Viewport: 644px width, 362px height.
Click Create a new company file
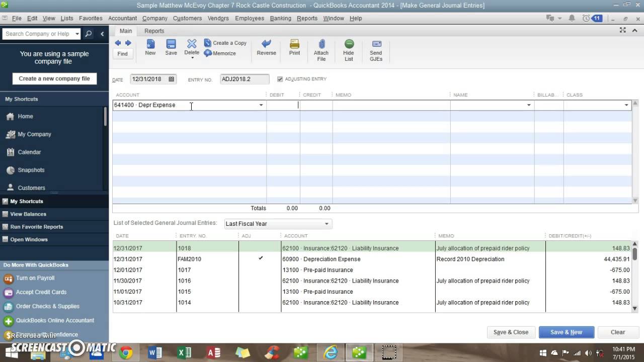tap(54, 78)
